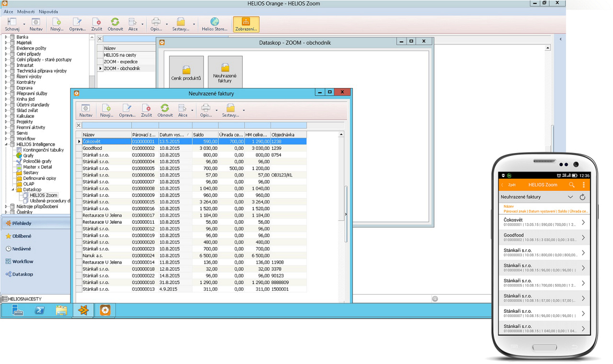Expand Neuhrazené faktury dropdown on phone

[570, 197]
